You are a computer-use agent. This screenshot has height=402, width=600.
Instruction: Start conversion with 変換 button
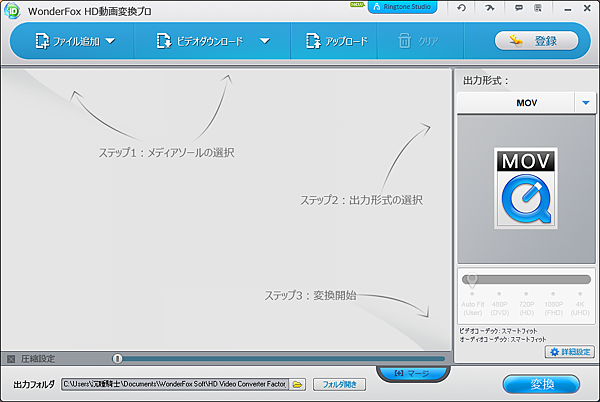click(541, 384)
